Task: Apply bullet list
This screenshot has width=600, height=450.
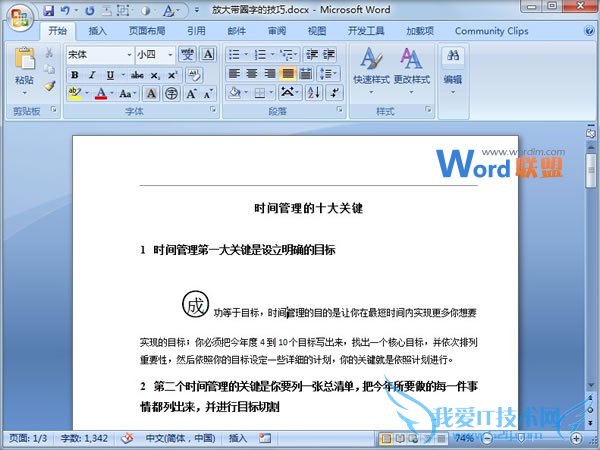Action: [234, 55]
